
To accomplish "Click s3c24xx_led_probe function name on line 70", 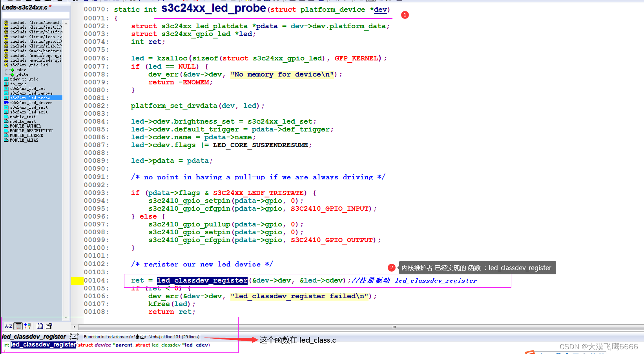I will pos(213,8).
